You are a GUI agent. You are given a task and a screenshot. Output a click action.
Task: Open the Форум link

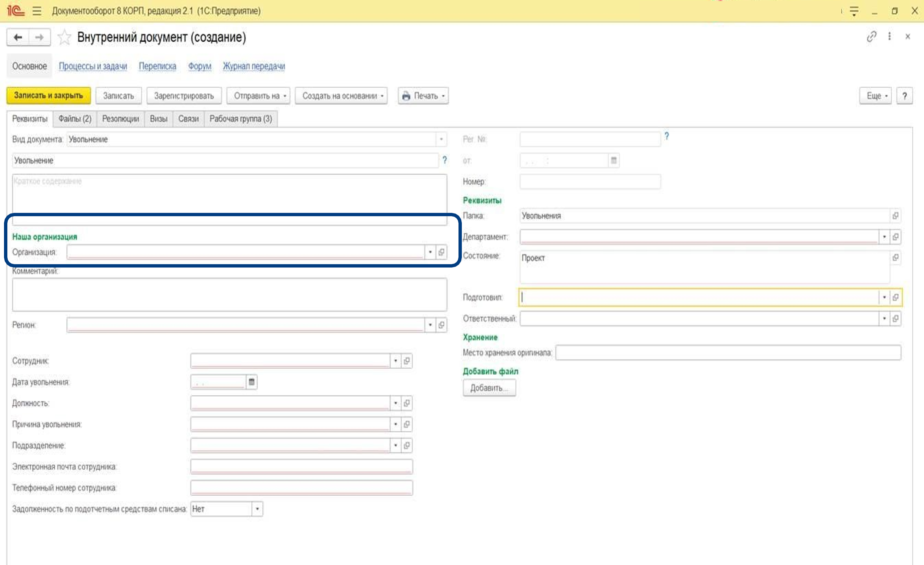(x=200, y=66)
